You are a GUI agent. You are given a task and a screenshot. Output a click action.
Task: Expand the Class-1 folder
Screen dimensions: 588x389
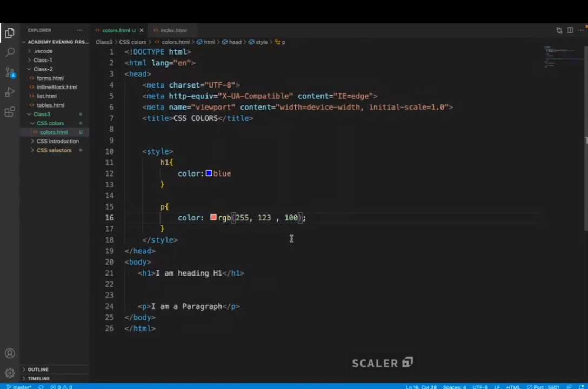(42, 60)
